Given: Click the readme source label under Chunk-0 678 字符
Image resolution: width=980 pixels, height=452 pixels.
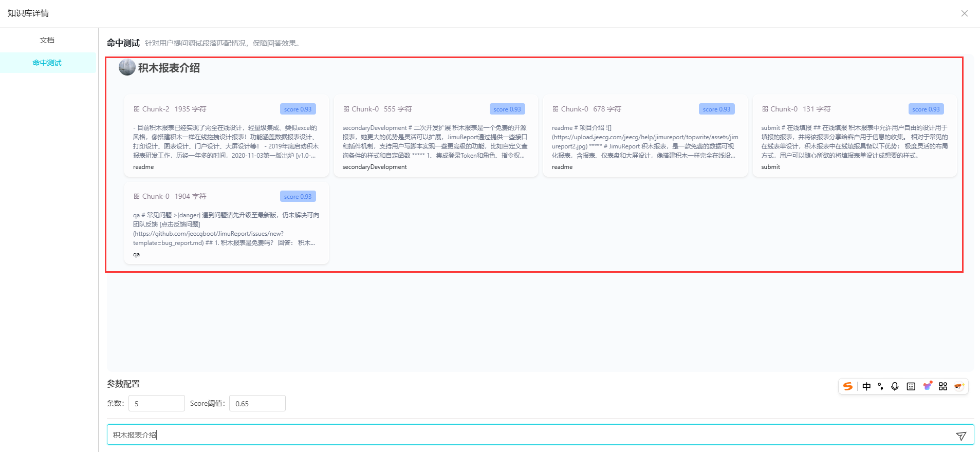Looking at the screenshot, I should 562,167.
